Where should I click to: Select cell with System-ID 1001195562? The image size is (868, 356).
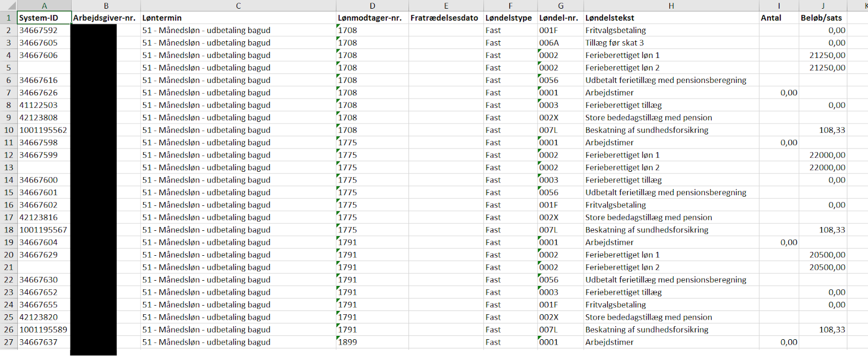[x=44, y=130]
